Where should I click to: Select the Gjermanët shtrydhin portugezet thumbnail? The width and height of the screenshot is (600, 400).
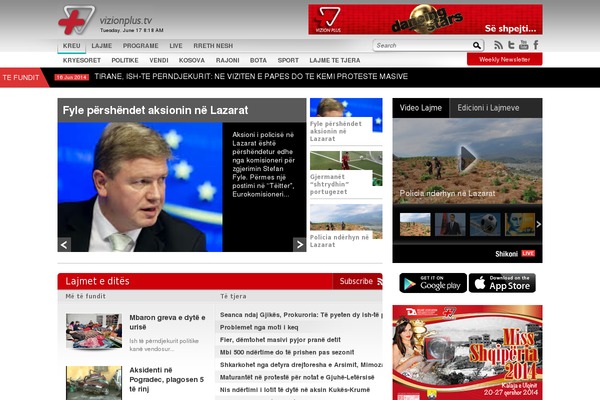click(x=346, y=173)
